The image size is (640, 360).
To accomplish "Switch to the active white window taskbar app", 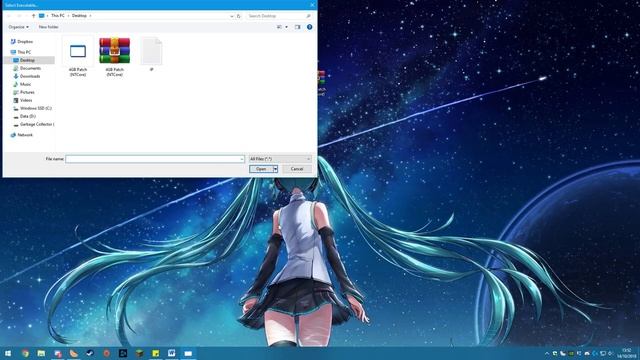I will (188, 353).
